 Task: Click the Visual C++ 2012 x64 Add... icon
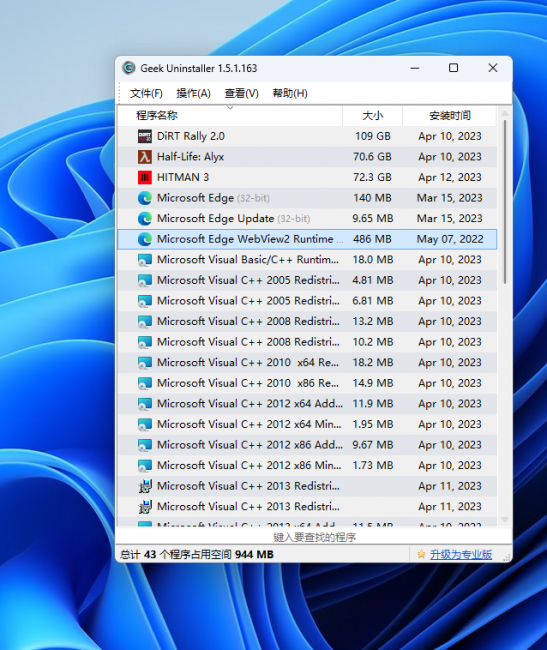coord(145,404)
